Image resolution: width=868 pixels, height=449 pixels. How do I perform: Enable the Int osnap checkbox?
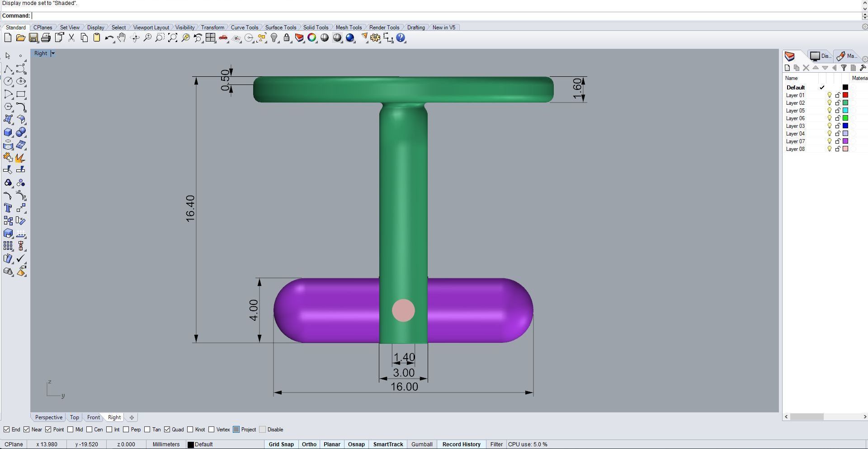coord(109,430)
